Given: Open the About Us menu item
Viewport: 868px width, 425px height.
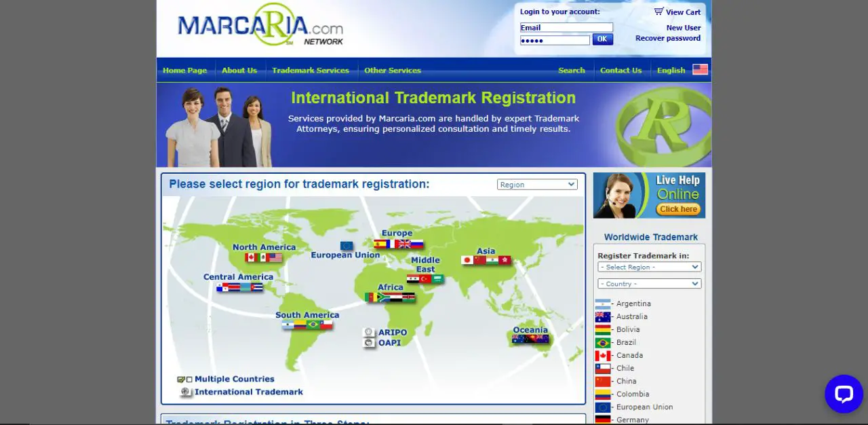Looking at the screenshot, I should 239,71.
